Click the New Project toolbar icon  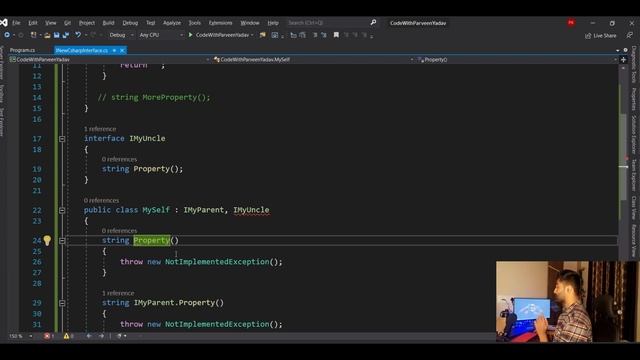[33, 36]
